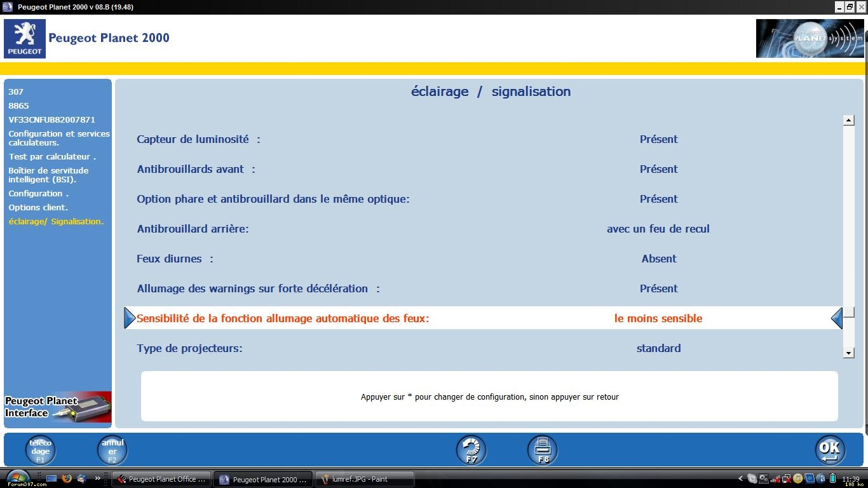Viewport: 868px width, 488px height.
Task: Click the third quick launch icon
Action: (x=81, y=478)
